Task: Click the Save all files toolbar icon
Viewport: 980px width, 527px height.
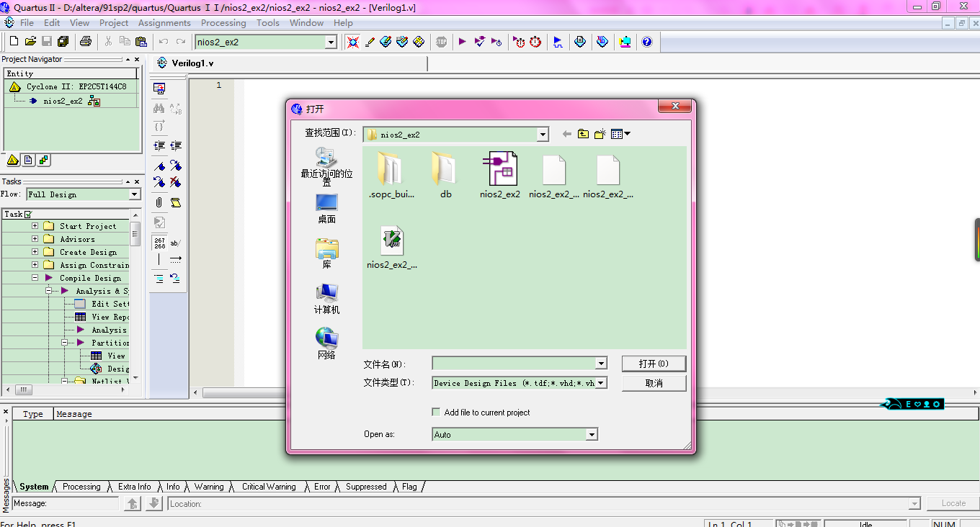Action: click(63, 42)
